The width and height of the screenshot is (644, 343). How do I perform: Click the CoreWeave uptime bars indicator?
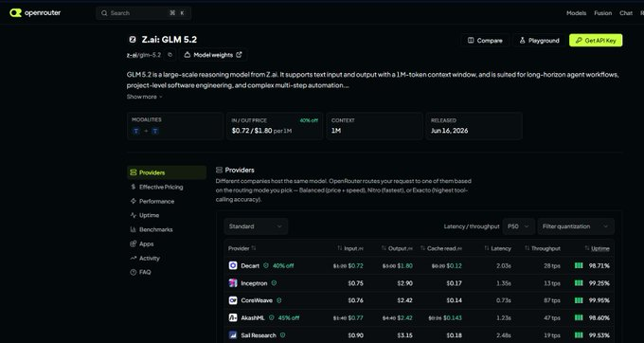(x=579, y=300)
